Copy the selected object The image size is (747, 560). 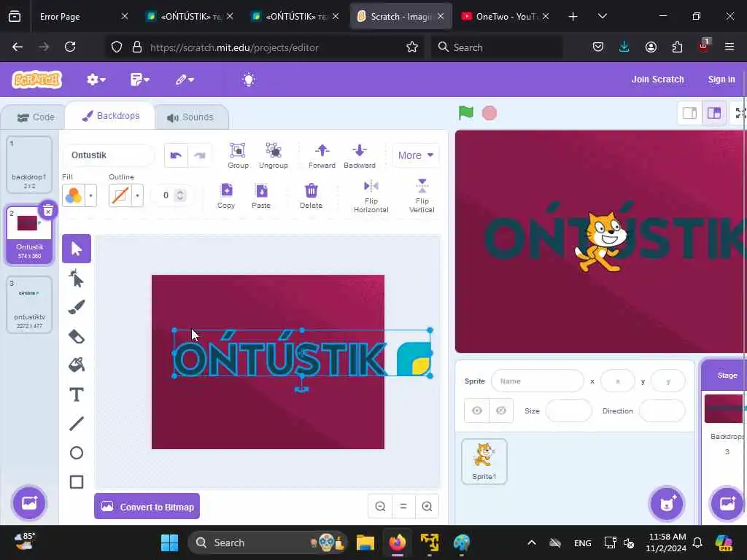[226, 195]
